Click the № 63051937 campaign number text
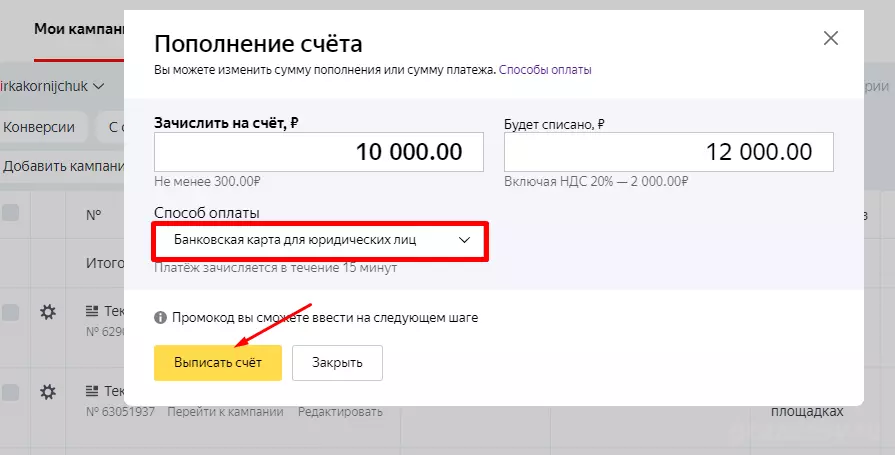 pos(120,412)
